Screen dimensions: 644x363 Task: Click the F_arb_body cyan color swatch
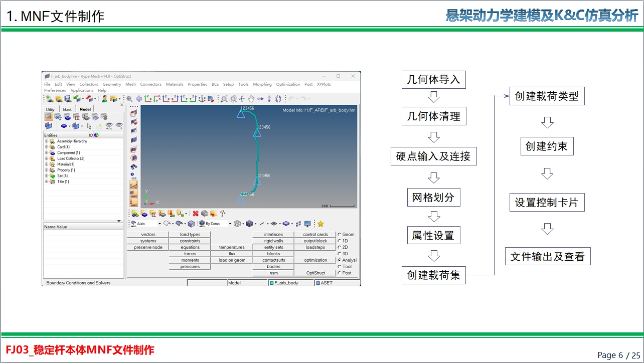pyautogui.click(x=271, y=283)
